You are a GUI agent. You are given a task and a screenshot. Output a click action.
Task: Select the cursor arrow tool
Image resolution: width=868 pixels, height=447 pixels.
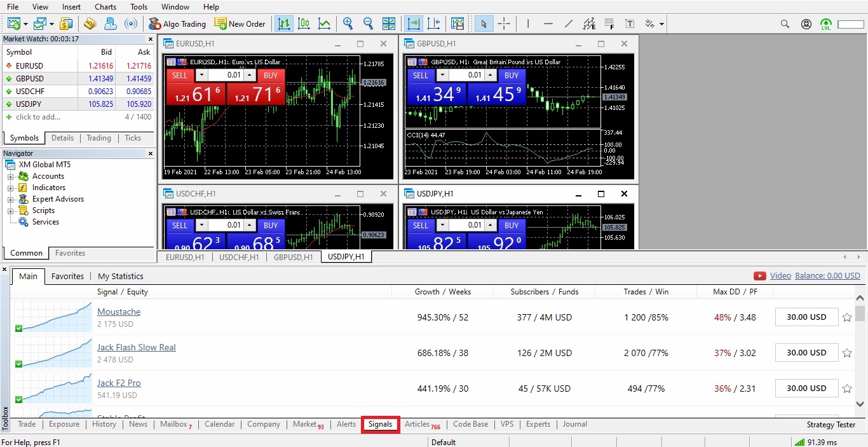(x=484, y=24)
